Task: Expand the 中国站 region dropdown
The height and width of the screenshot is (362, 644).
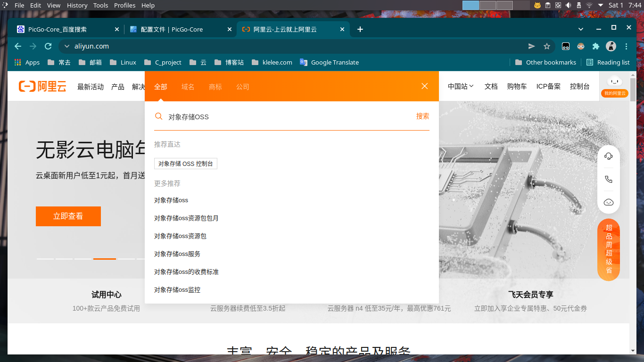Action: point(461,86)
